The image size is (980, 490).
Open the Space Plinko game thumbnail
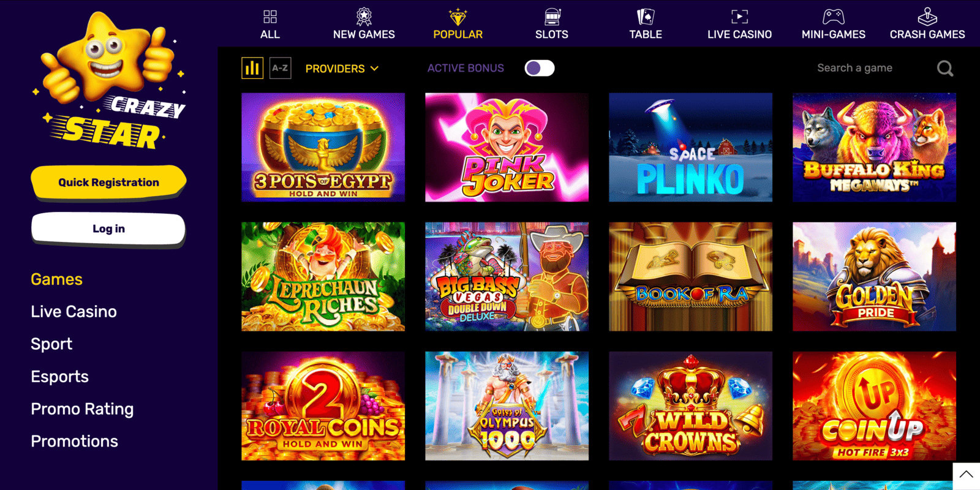(690, 148)
